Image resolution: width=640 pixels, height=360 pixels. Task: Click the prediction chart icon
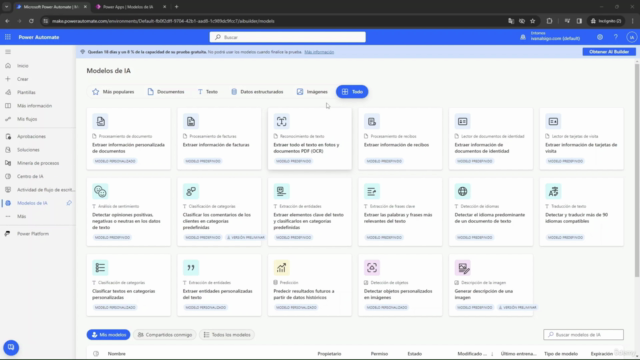coord(282,267)
